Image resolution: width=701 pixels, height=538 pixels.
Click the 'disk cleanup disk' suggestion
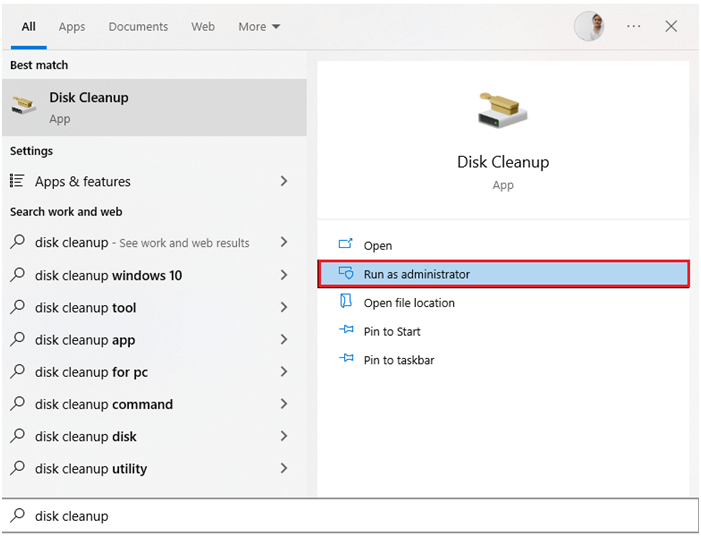154,436
